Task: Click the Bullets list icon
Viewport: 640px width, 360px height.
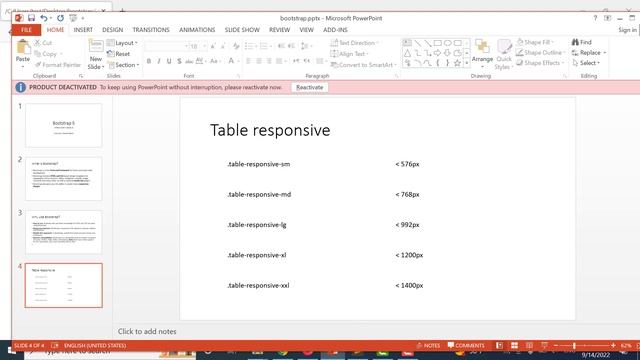Action: click(x=248, y=46)
